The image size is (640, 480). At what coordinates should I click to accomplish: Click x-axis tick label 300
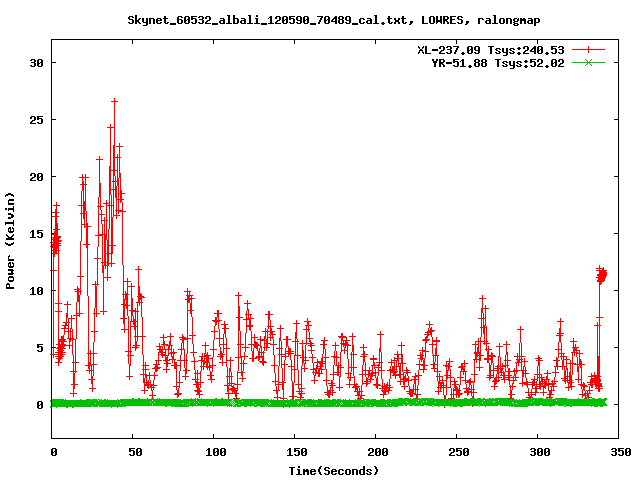click(x=540, y=452)
